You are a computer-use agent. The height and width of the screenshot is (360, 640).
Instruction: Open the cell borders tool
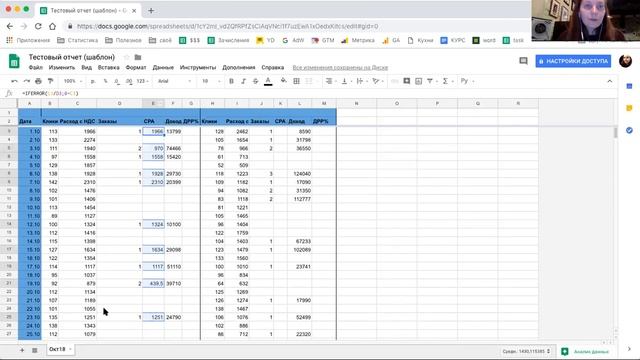(x=297, y=81)
